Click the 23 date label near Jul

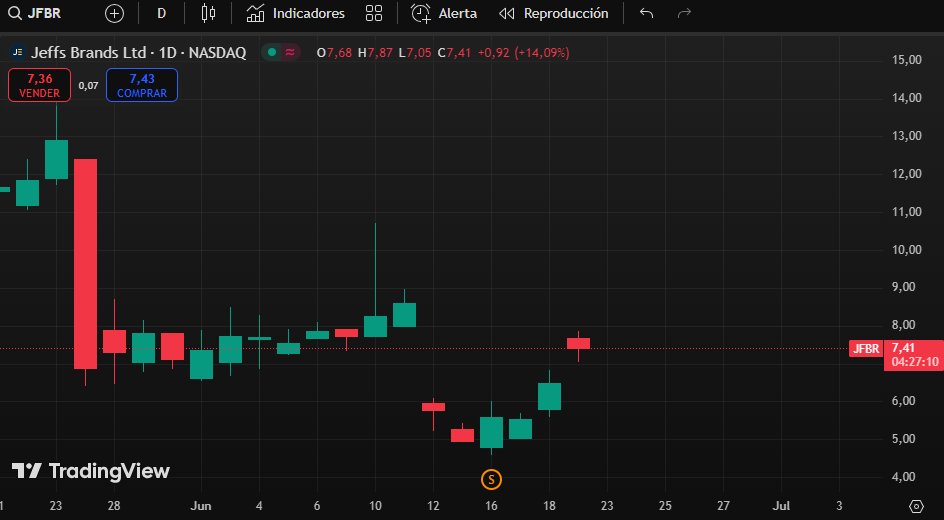607,506
